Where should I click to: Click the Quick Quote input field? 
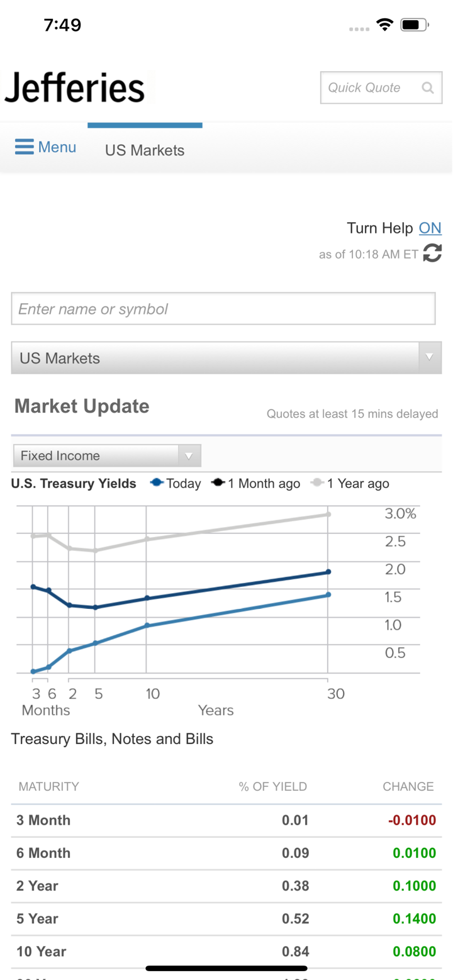pyautogui.click(x=370, y=88)
